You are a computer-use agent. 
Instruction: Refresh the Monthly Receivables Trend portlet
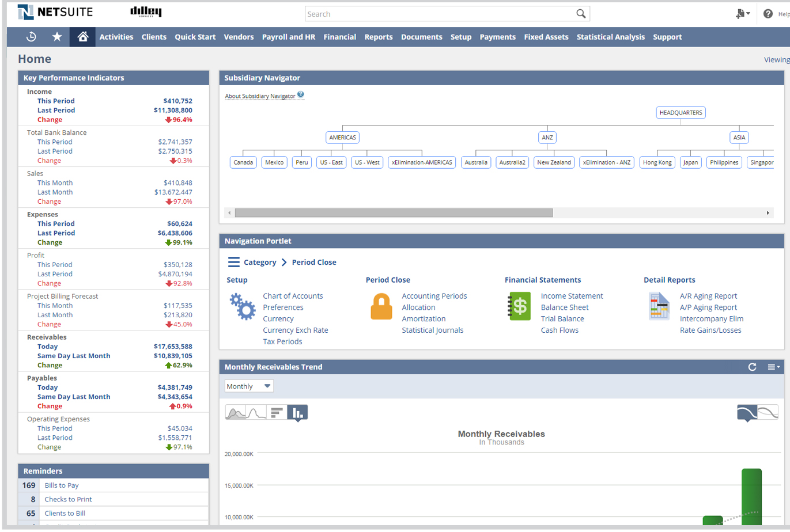tap(752, 367)
